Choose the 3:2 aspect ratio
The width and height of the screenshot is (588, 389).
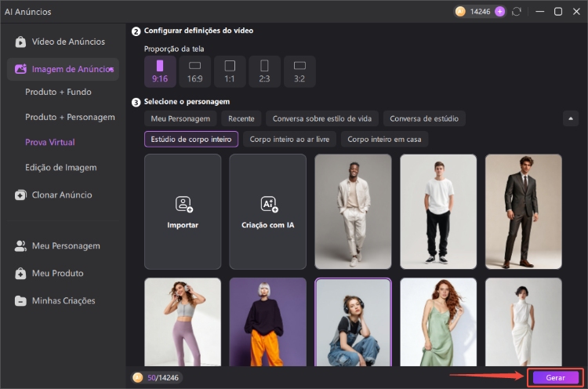(x=299, y=71)
